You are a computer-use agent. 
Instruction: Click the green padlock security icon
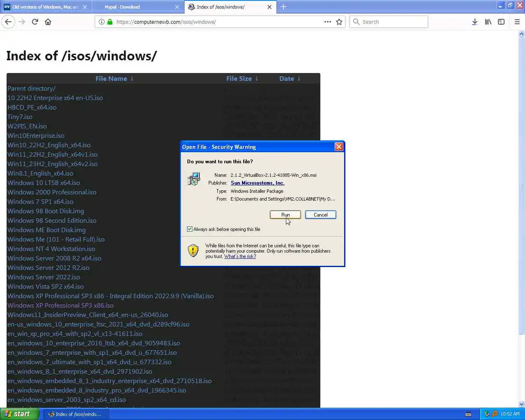110,22
